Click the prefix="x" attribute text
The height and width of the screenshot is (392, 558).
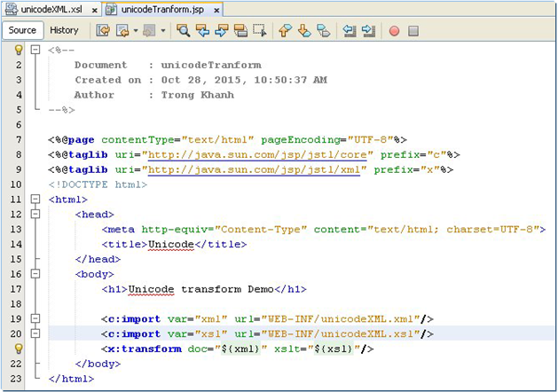click(407, 169)
